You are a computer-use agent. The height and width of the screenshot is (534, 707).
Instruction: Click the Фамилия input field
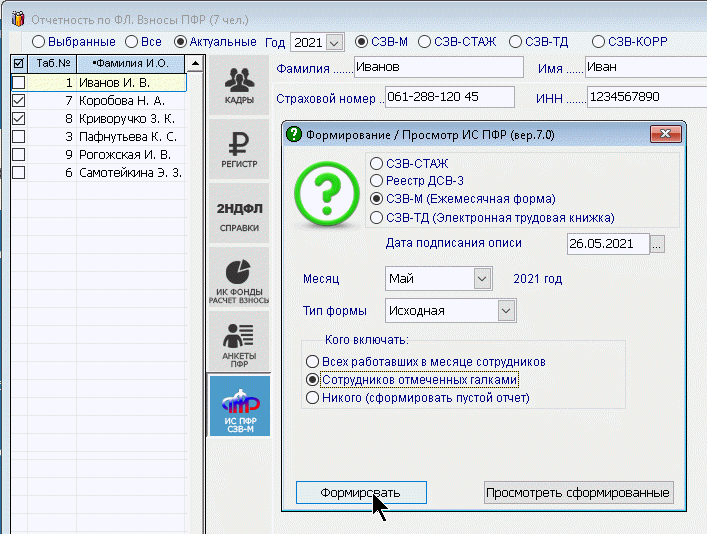(x=439, y=67)
